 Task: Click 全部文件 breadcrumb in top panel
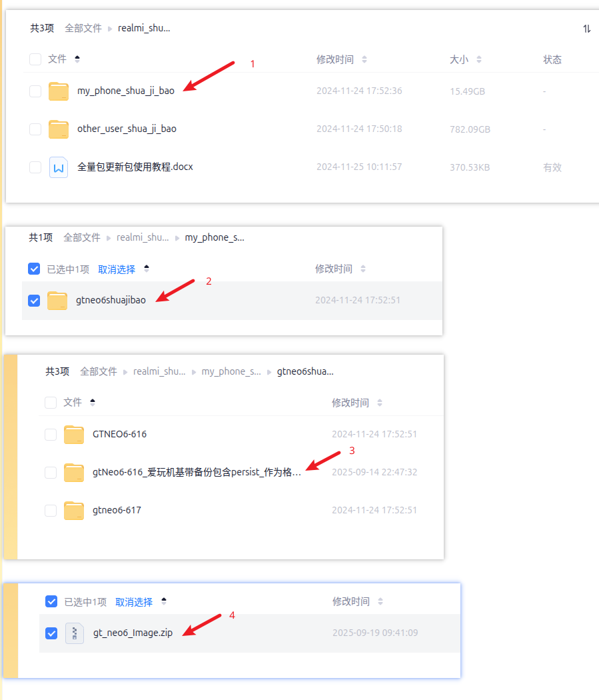(83, 29)
